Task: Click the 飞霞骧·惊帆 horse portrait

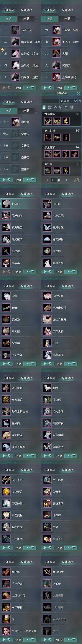Action: [56, 30]
